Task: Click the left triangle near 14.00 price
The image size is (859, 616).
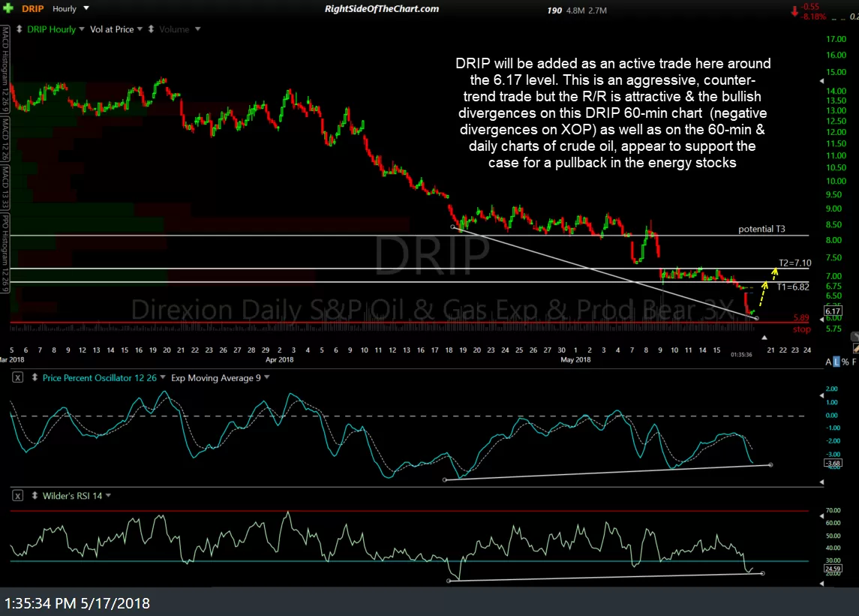Action: tap(821, 81)
